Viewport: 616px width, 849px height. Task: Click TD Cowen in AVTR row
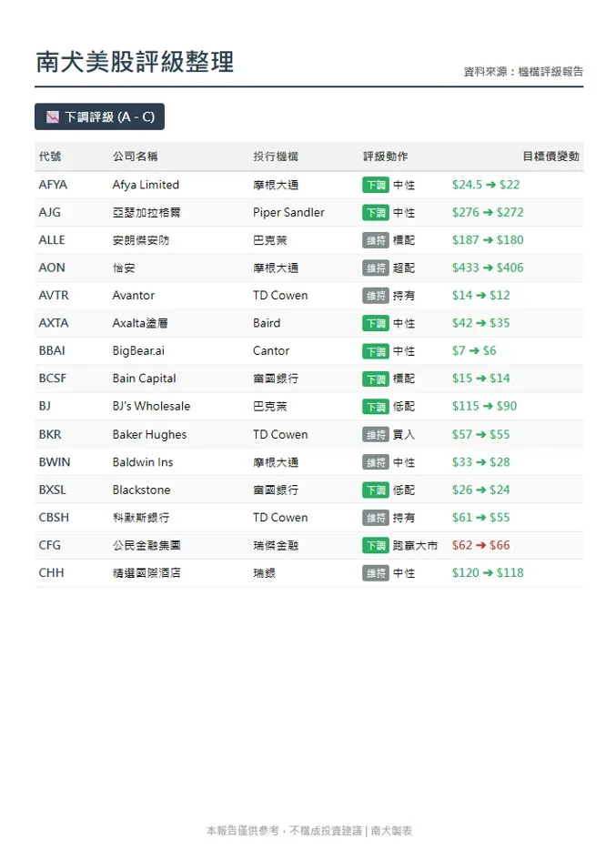280,295
